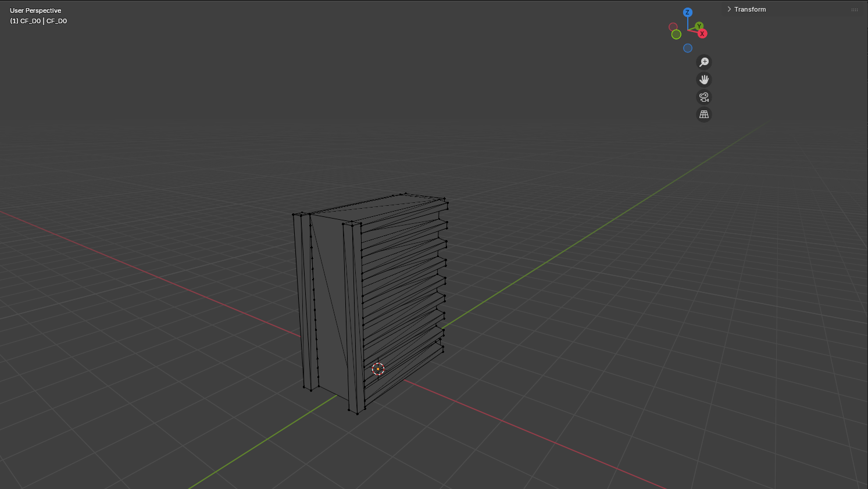Viewport: 868px width, 489px height.
Task: Click the 3D cursor on the mesh
Action: tap(378, 369)
